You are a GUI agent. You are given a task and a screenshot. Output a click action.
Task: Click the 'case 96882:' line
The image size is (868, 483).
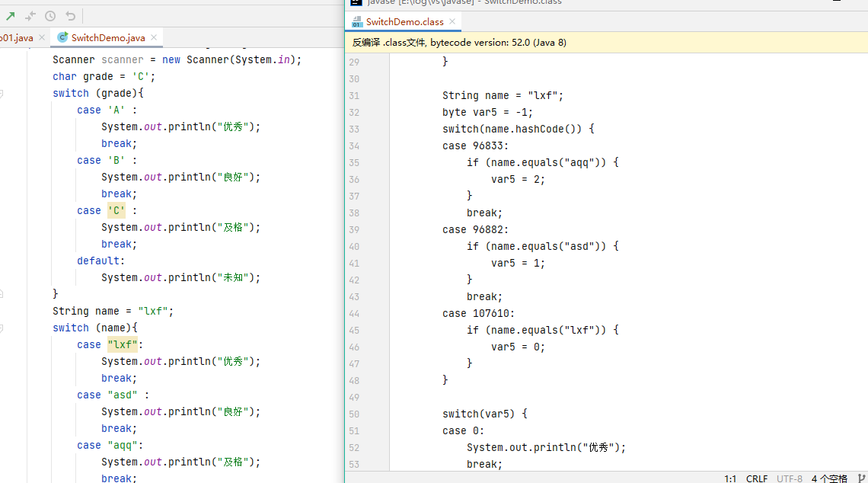(x=476, y=229)
